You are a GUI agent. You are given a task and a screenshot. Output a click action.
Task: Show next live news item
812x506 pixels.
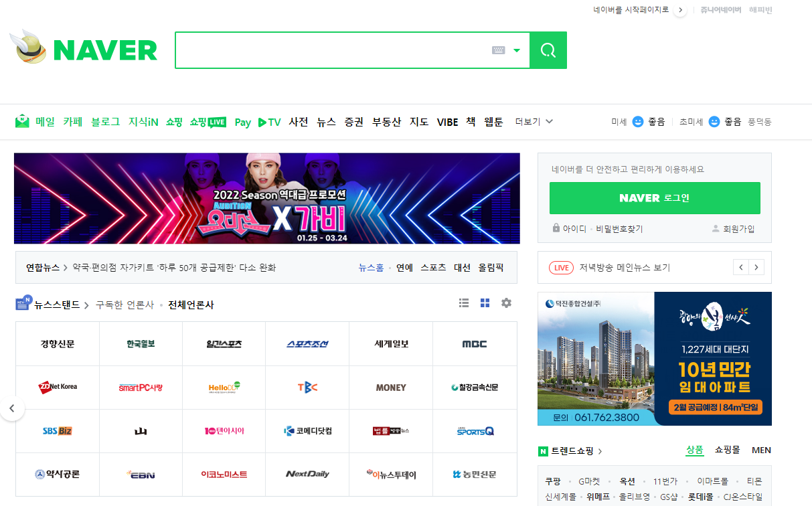[x=756, y=268]
